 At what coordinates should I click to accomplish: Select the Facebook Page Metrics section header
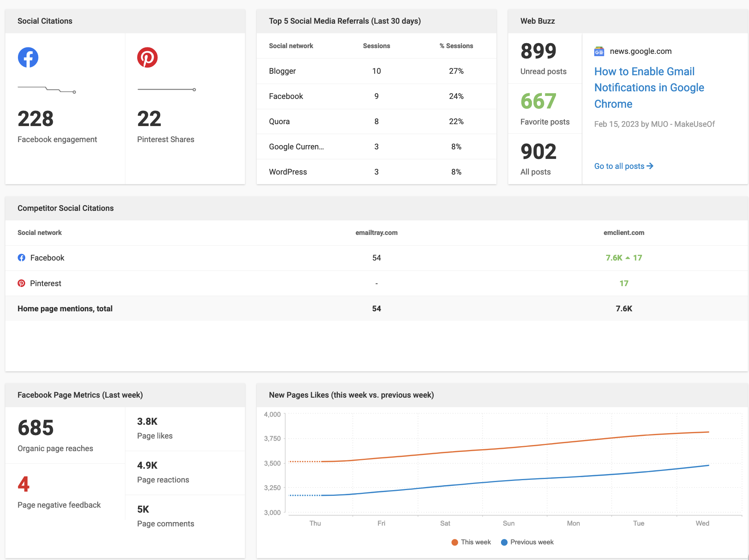coord(80,395)
